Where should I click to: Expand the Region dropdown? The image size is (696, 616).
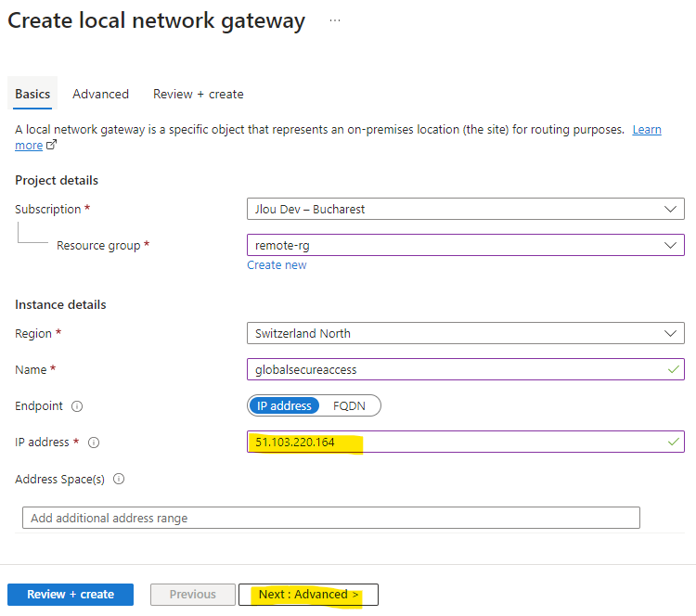point(466,333)
